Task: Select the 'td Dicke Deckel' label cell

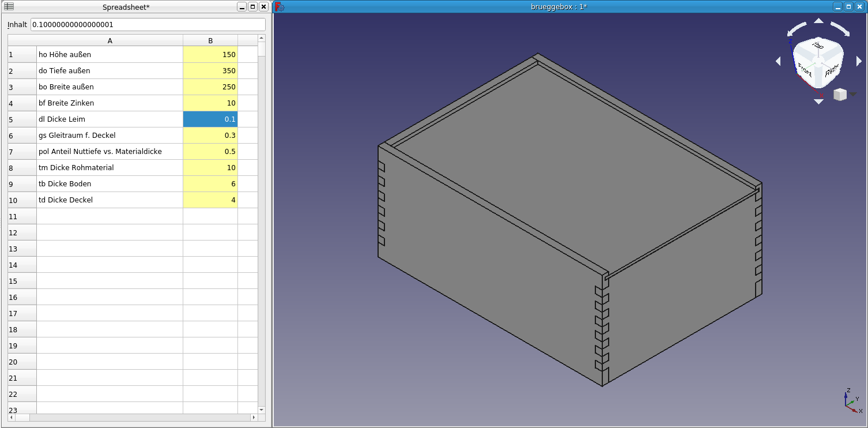Action: click(110, 200)
